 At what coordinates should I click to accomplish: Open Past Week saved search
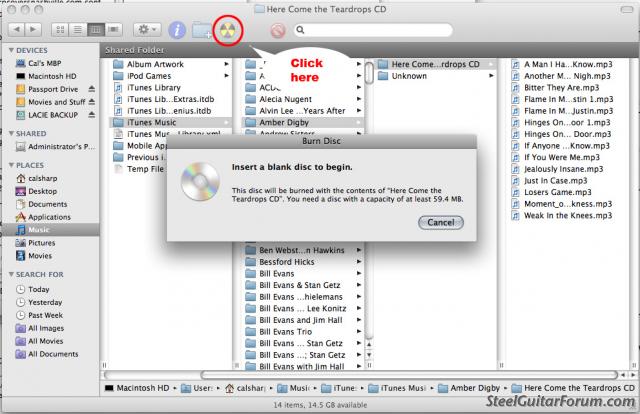[x=46, y=315]
